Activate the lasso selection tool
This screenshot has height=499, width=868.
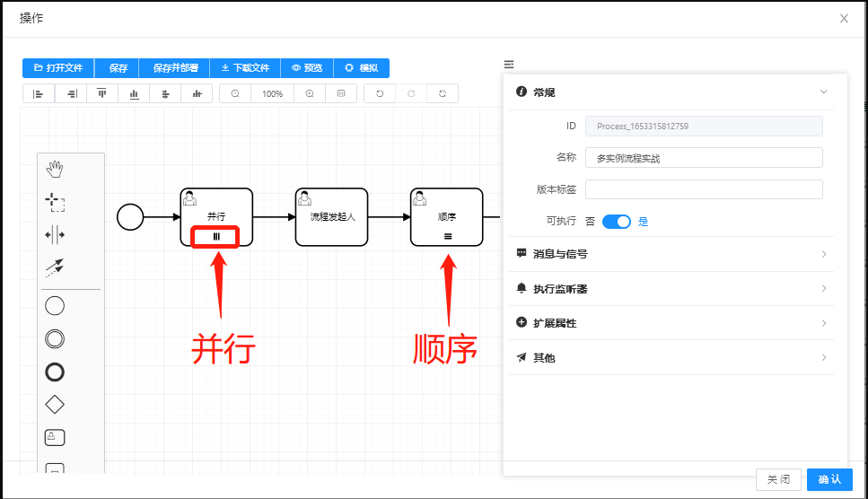tap(55, 202)
